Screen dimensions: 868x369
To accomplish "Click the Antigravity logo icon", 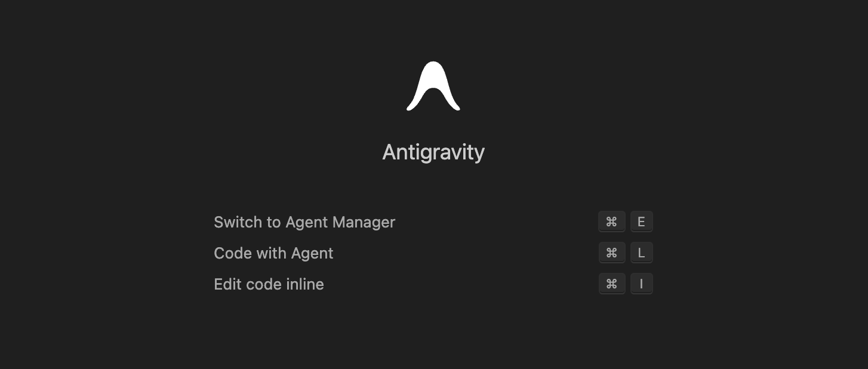I will coord(433,87).
